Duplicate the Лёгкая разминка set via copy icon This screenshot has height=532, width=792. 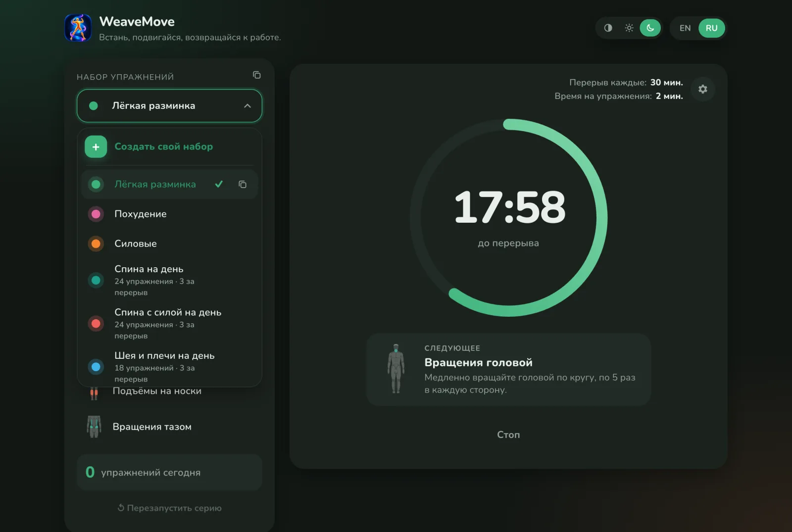243,184
